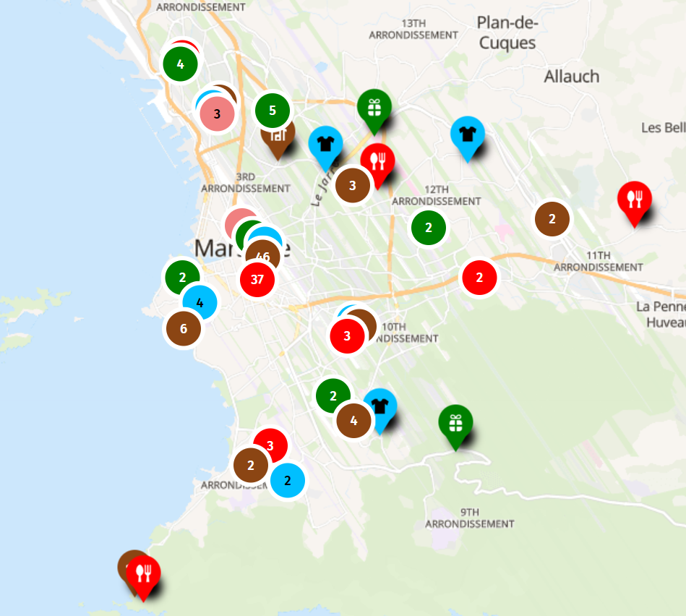This screenshot has height=616, width=686.
Task: Select the 3RD ARRONDISSEMENT map label
Action: tap(246, 183)
